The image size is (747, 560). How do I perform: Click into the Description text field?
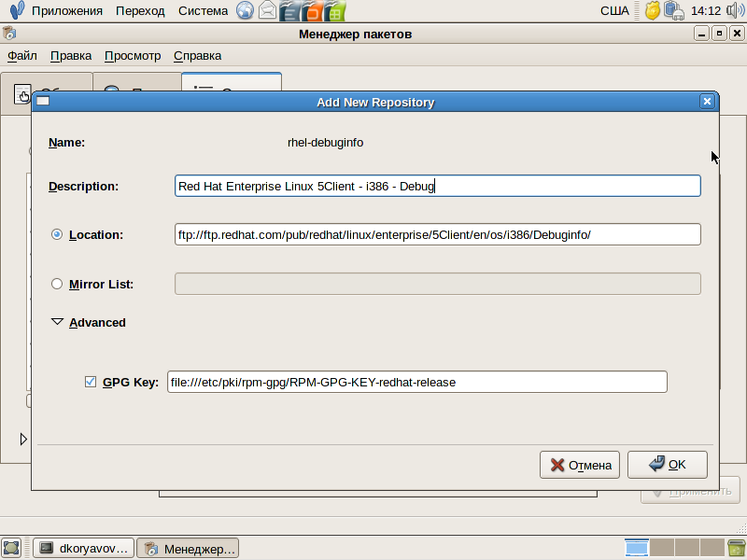pyautogui.click(x=437, y=186)
